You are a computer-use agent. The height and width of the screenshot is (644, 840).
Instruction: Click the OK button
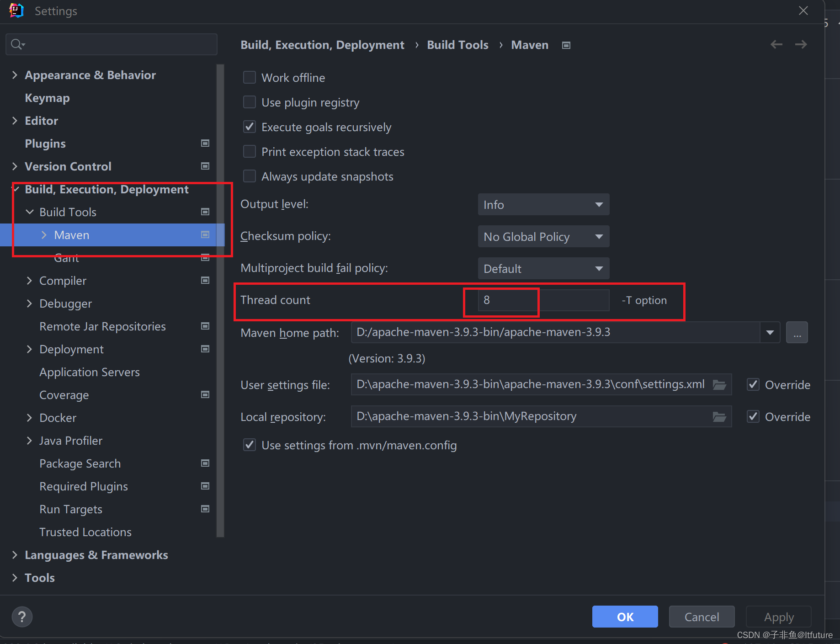(625, 617)
